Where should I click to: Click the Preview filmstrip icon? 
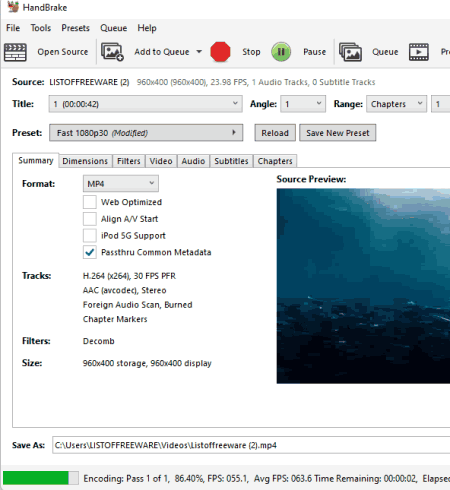coord(419,52)
